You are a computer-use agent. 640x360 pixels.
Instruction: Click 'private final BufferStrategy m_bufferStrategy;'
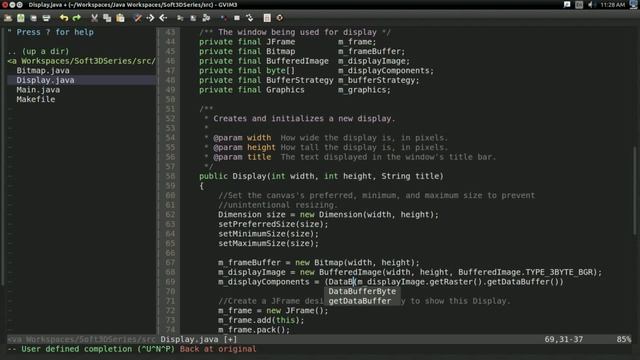tap(309, 80)
